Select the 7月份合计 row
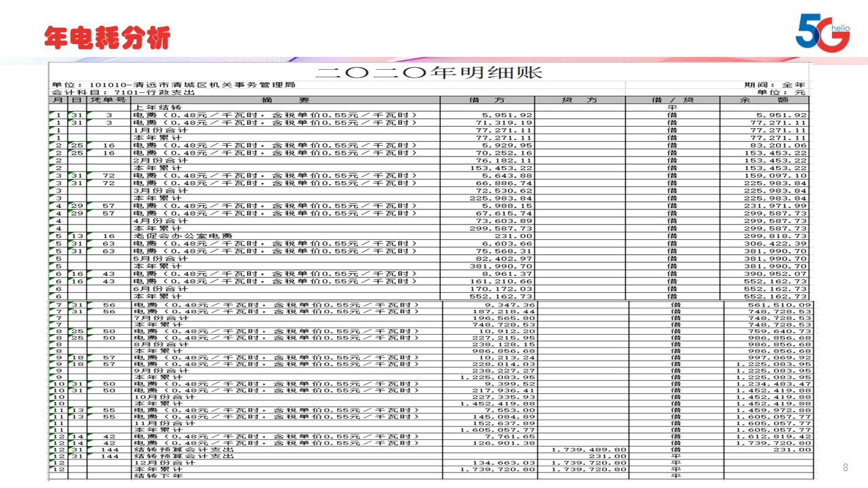This screenshot has height=488, width=868. (x=432, y=318)
